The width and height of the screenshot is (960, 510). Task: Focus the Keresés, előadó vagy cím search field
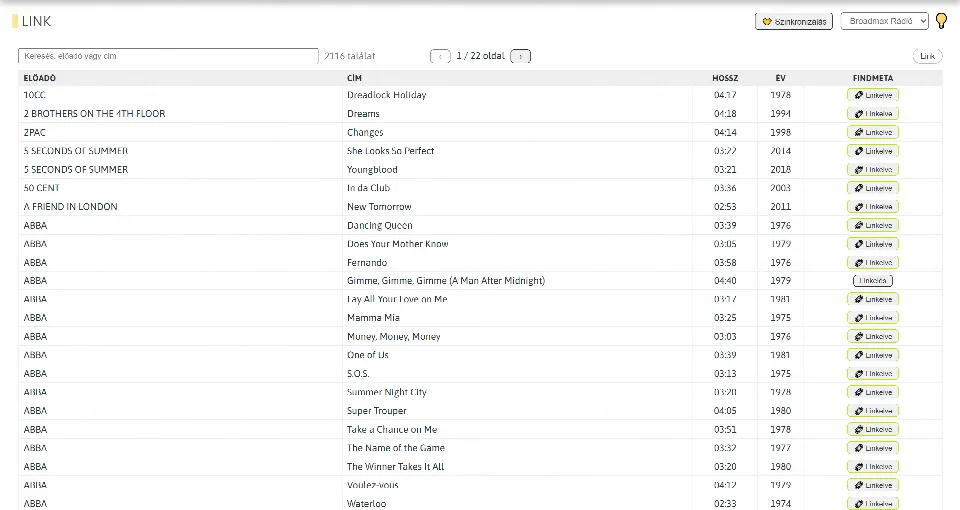[x=168, y=56]
